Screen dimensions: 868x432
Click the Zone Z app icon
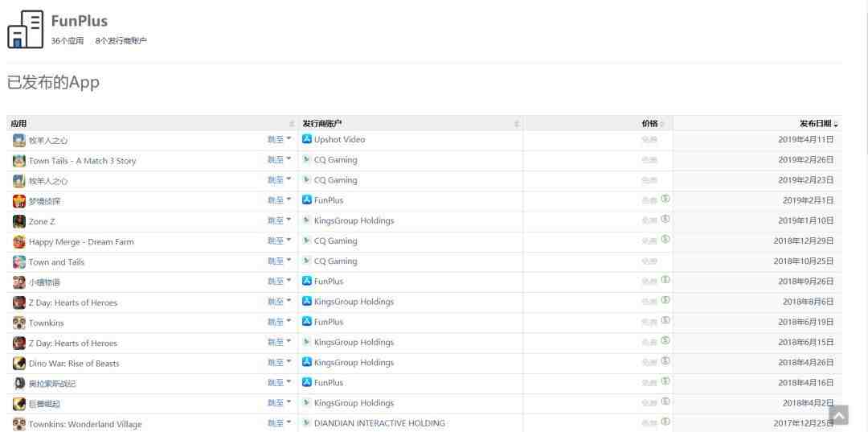pos(19,221)
